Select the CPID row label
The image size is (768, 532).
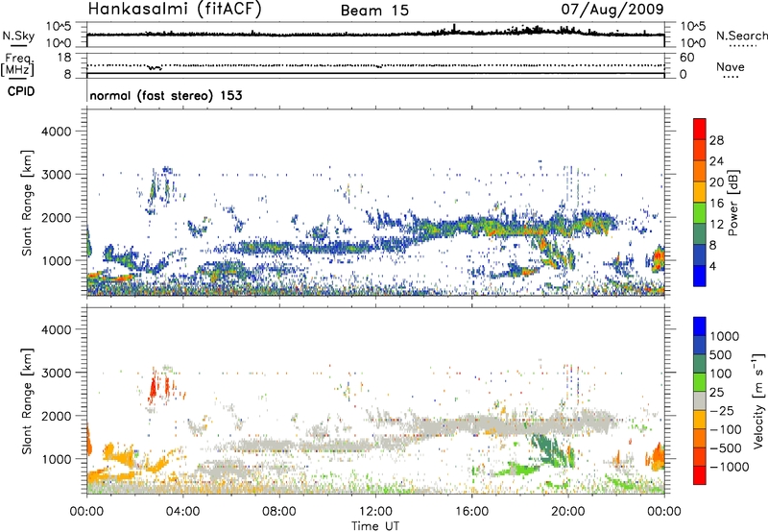click(21, 91)
